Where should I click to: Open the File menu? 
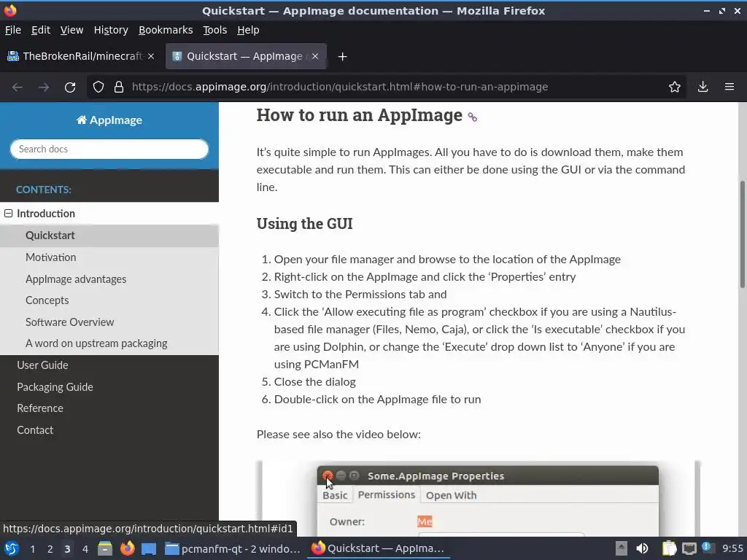(13, 30)
